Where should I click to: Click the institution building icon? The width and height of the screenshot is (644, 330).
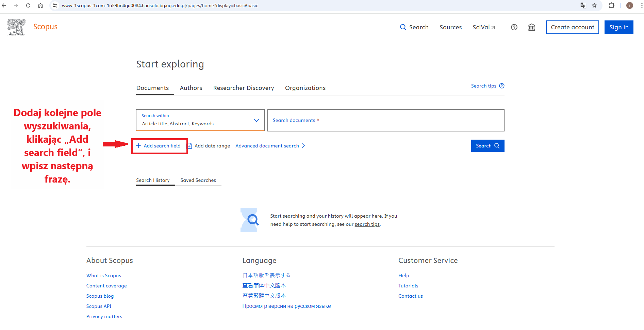pyautogui.click(x=531, y=27)
